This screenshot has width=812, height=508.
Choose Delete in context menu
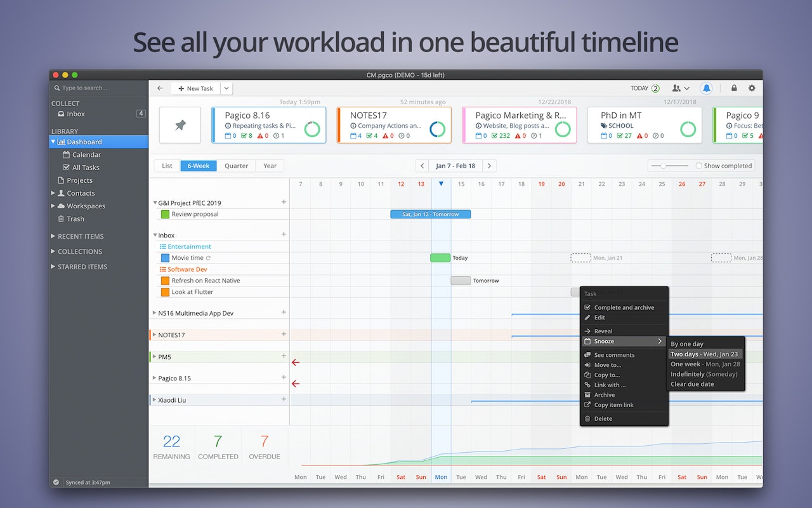click(x=624, y=418)
